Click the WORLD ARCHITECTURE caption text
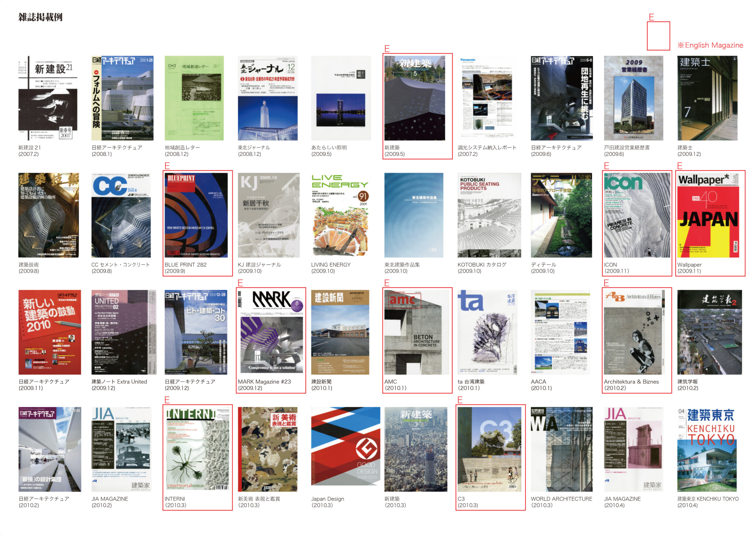 [x=561, y=499]
